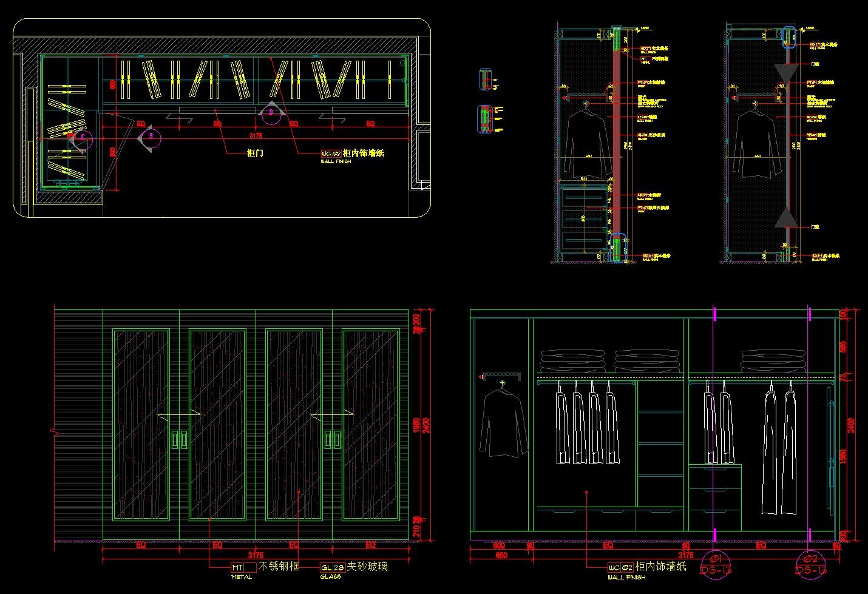Select the angled closet door in plan

click(x=119, y=152)
